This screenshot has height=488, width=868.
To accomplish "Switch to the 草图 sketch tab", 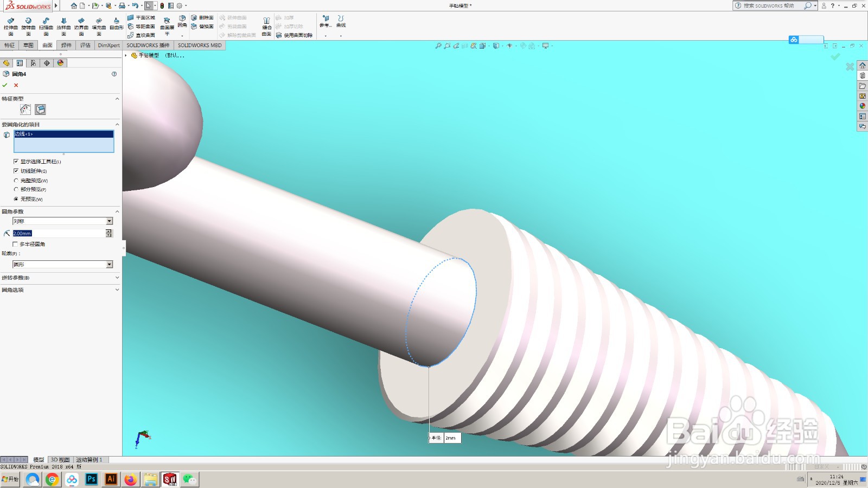I will coord(28,46).
